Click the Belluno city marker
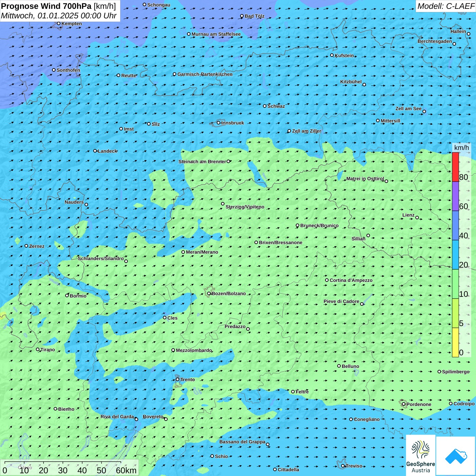476x476 pixels. tap(339, 366)
